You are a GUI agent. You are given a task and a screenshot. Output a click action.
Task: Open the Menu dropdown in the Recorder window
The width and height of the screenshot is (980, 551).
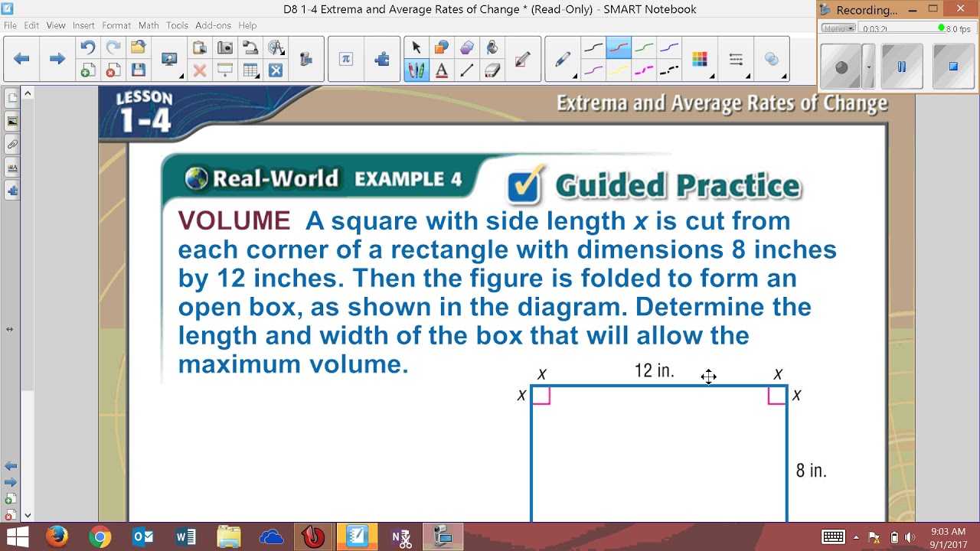838,28
